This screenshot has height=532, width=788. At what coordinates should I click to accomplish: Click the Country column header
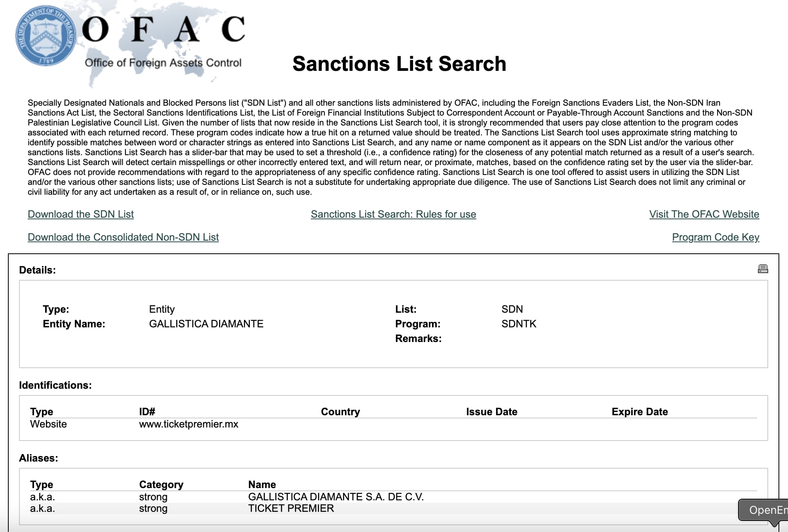point(341,412)
